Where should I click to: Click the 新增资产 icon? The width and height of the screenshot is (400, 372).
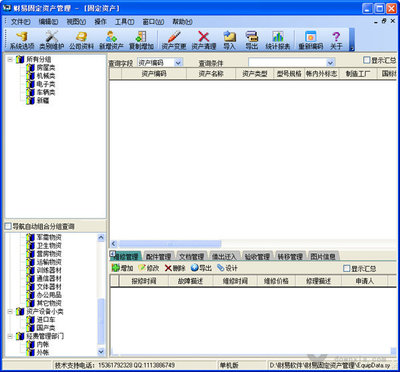tap(111, 40)
